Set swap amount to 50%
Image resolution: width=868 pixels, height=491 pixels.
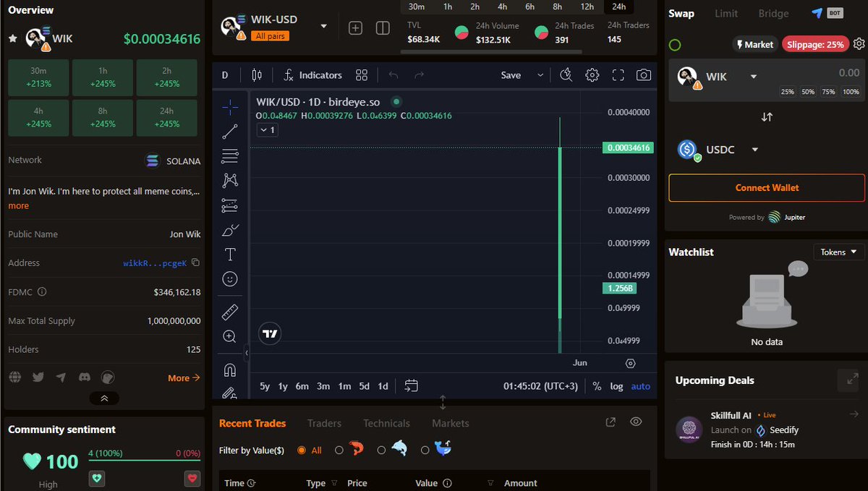(x=808, y=92)
